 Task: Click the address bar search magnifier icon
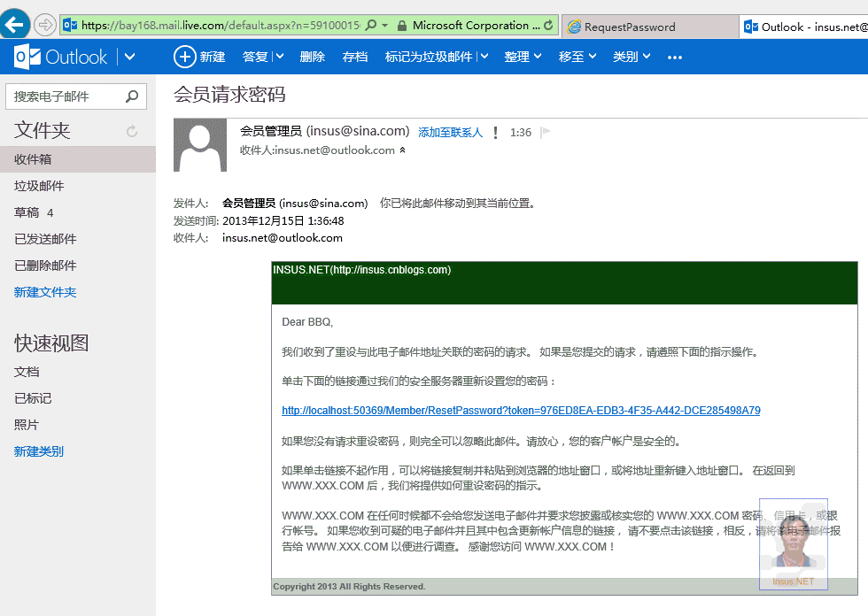tap(371, 26)
